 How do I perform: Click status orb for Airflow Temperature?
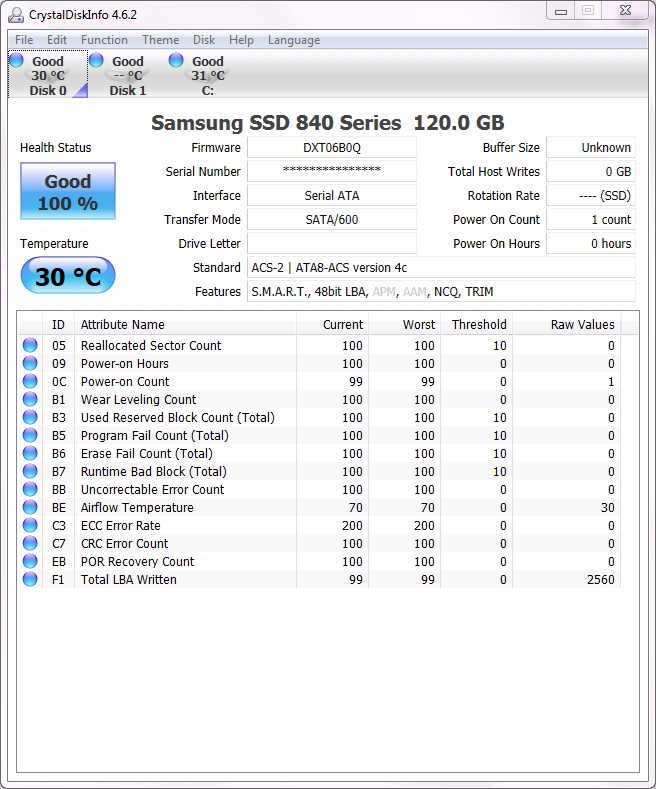click(30, 507)
